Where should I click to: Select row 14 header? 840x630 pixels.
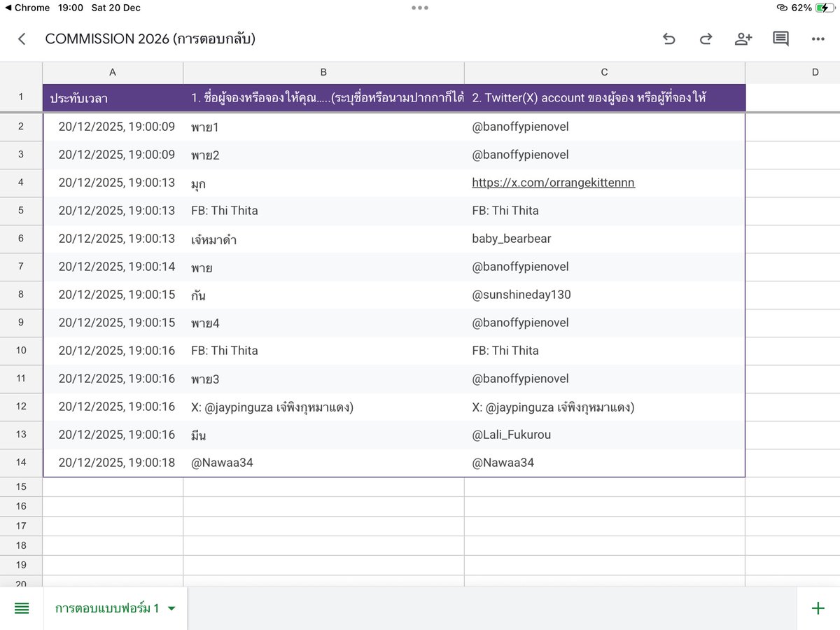pyautogui.click(x=21, y=463)
